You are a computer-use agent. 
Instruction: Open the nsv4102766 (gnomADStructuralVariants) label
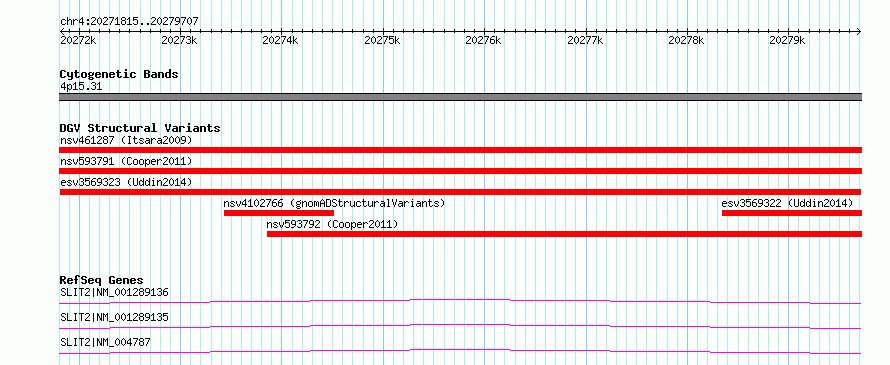coord(334,203)
